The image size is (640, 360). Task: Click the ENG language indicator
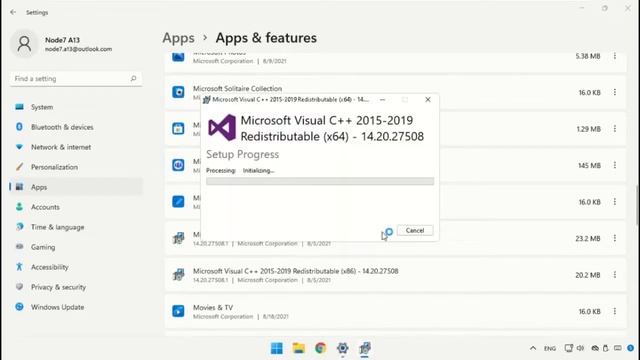pos(550,348)
